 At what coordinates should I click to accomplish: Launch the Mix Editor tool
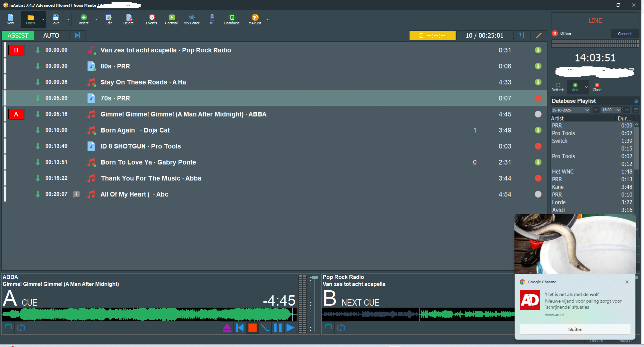[x=191, y=19]
